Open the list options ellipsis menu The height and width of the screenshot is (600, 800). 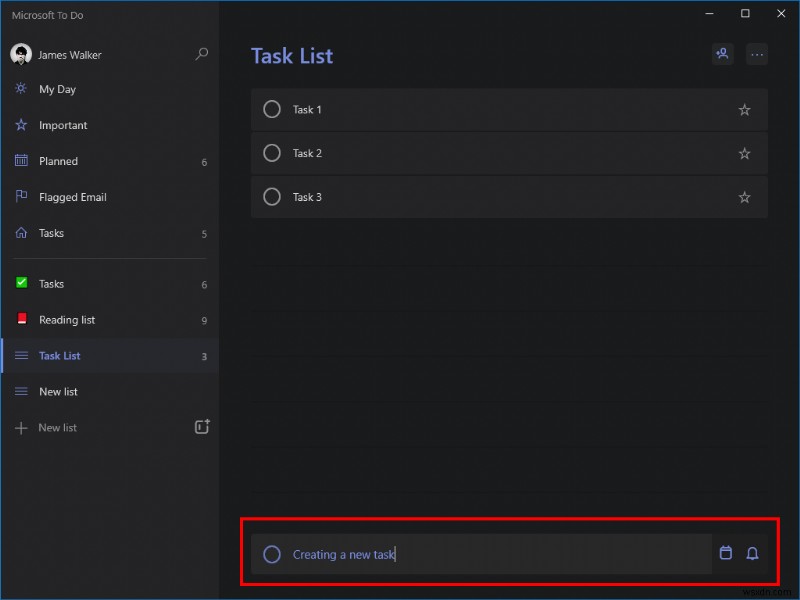click(757, 54)
